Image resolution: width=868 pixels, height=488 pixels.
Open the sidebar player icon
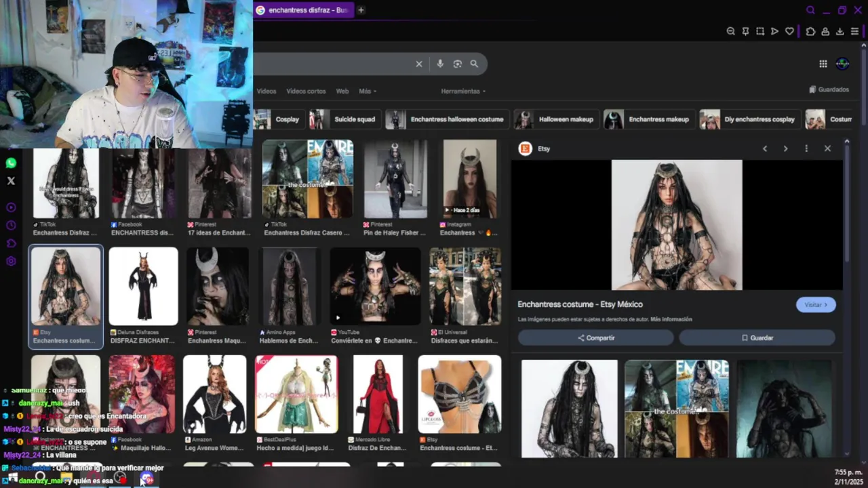click(11, 207)
